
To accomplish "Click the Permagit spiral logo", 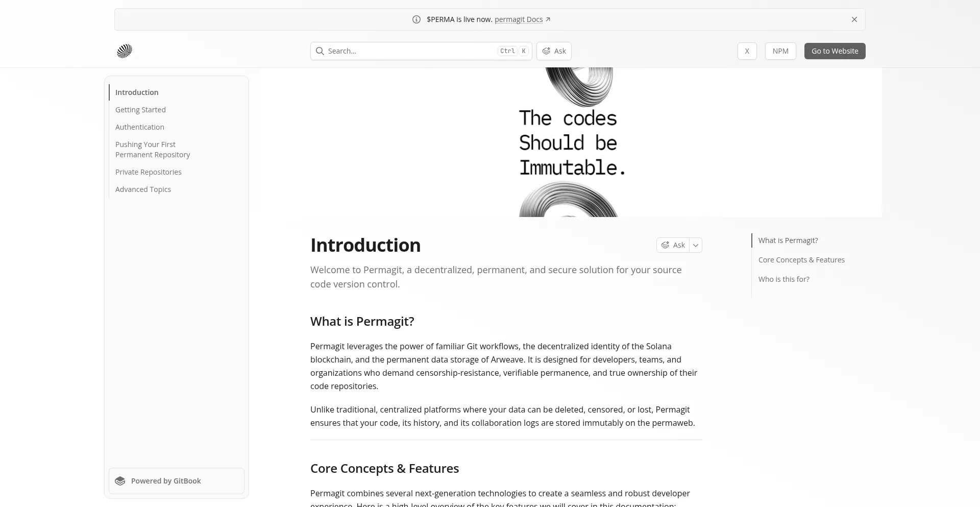I will [125, 51].
